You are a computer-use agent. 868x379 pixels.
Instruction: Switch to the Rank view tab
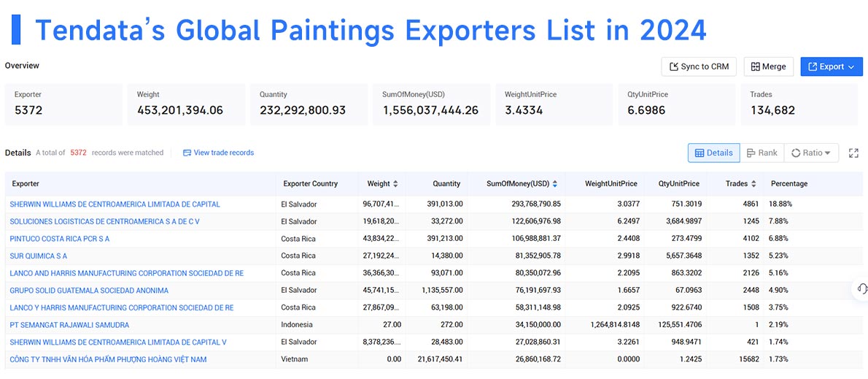coord(762,153)
